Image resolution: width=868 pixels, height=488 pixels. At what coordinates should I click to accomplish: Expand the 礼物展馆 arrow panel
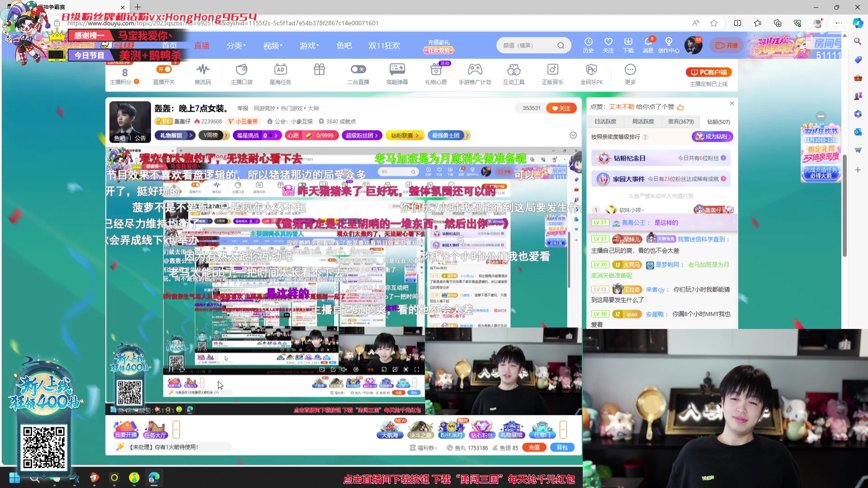(x=190, y=135)
